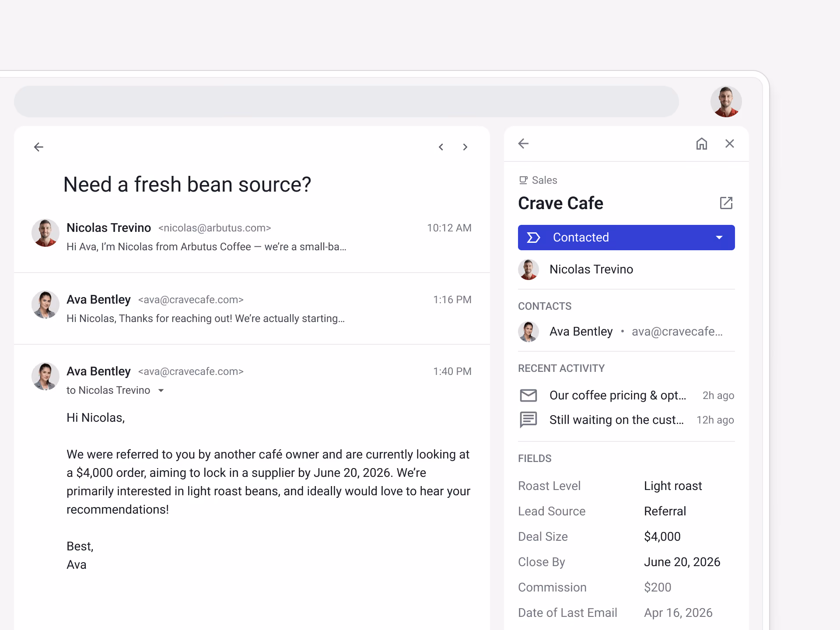840x630 pixels.
Task: Click the 1:40 PM timestamp
Action: point(452,371)
